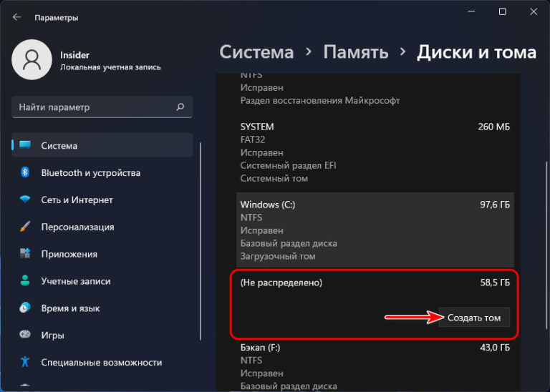Select the Игры gamepad icon
The height and width of the screenshot is (392, 550).
click(25, 335)
